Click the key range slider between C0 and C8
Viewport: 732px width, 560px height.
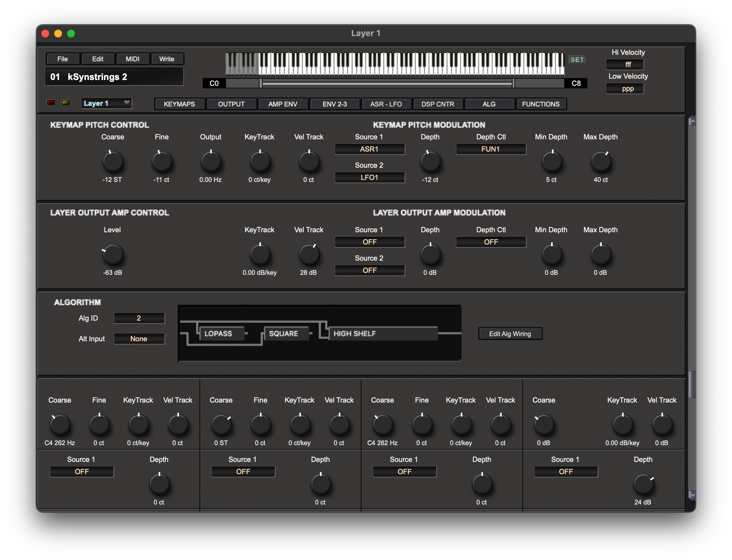pyautogui.click(x=387, y=83)
